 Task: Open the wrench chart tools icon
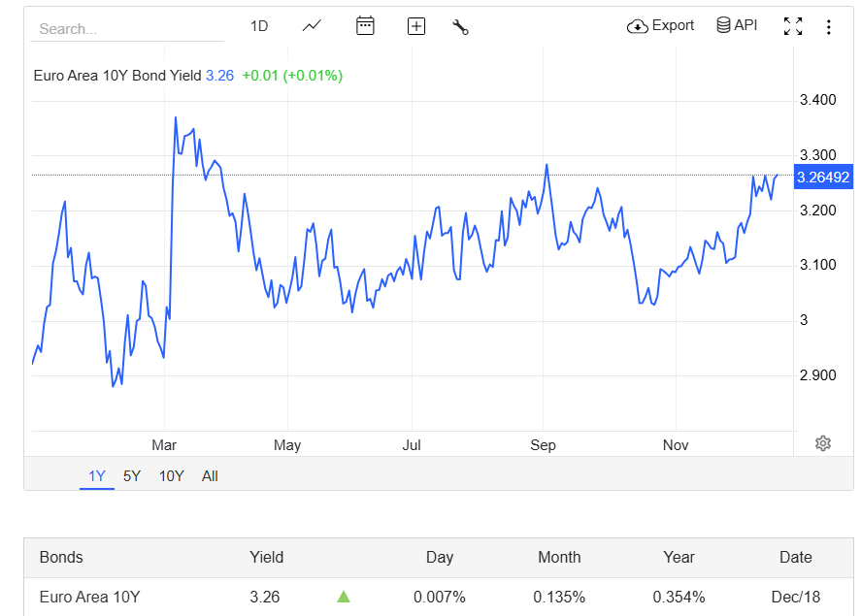click(461, 26)
